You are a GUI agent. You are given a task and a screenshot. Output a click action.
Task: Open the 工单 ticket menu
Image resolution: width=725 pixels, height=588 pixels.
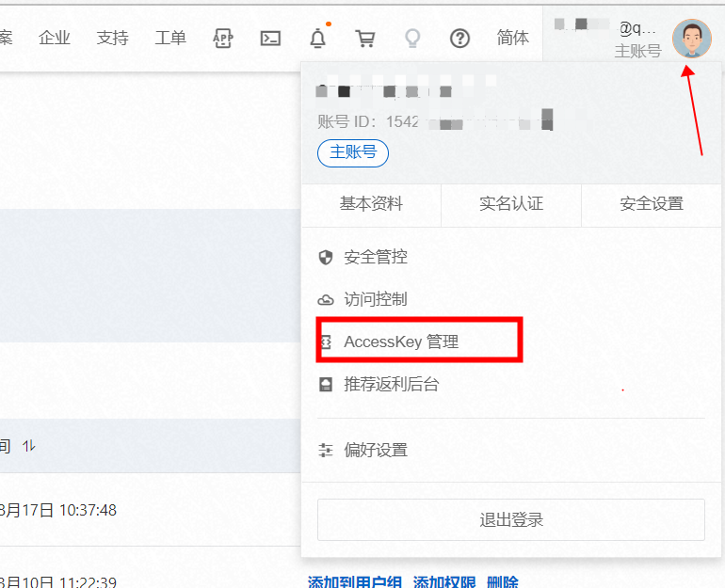(x=170, y=39)
